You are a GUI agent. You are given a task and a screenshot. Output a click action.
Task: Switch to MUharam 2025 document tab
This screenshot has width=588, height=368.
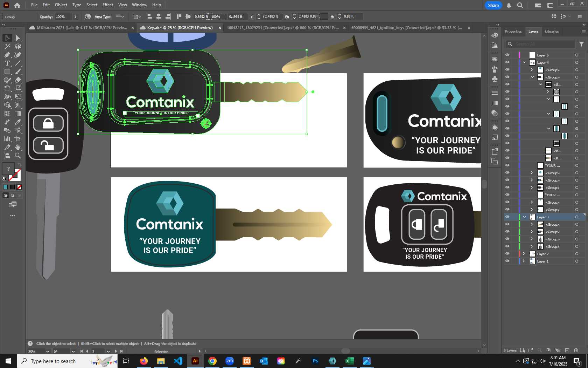coord(81,28)
